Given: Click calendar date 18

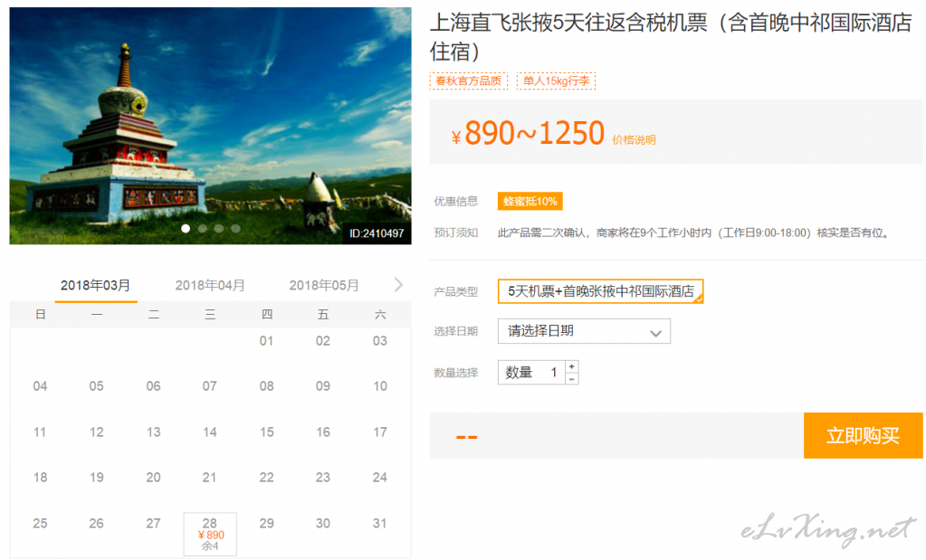Looking at the screenshot, I should pyautogui.click(x=40, y=478).
